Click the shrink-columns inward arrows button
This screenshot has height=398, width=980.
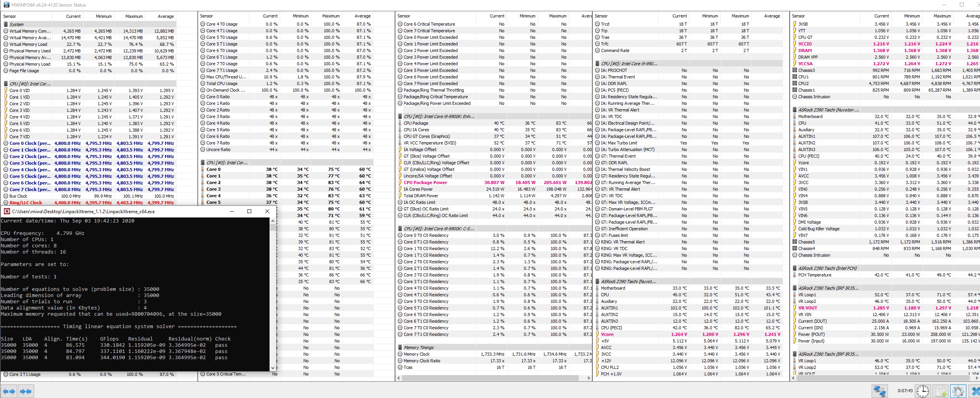[26, 391]
